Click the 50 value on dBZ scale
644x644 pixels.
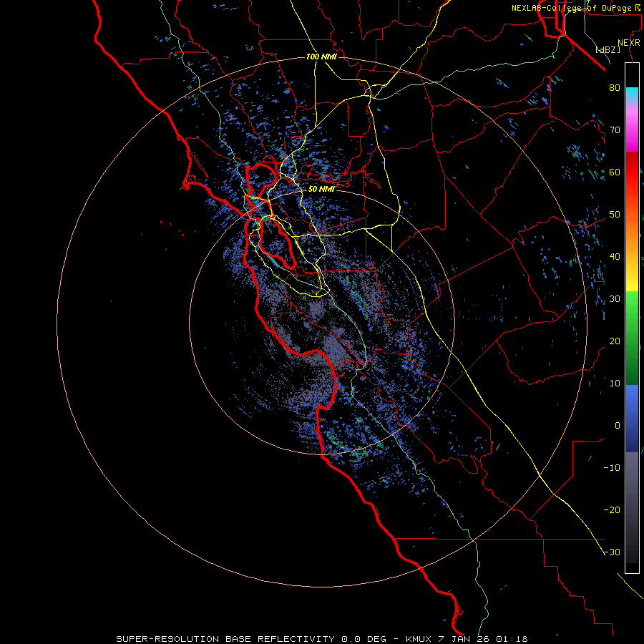(x=615, y=215)
